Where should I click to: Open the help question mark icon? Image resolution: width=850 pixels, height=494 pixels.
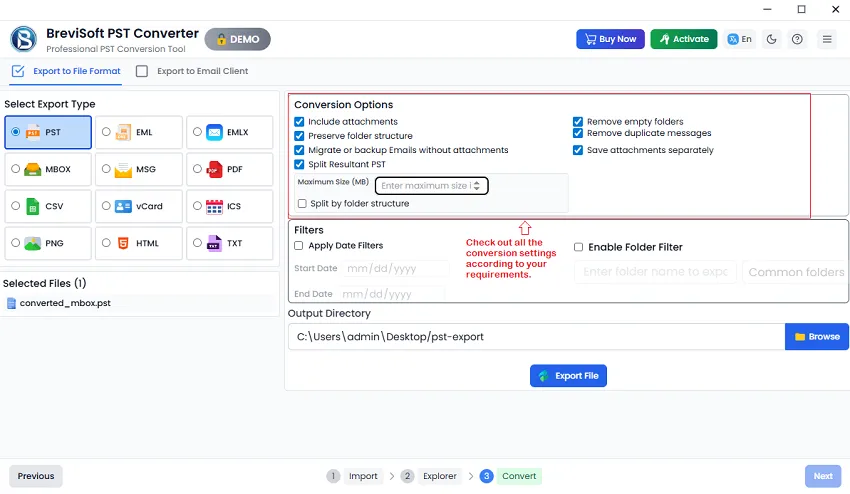click(x=797, y=39)
